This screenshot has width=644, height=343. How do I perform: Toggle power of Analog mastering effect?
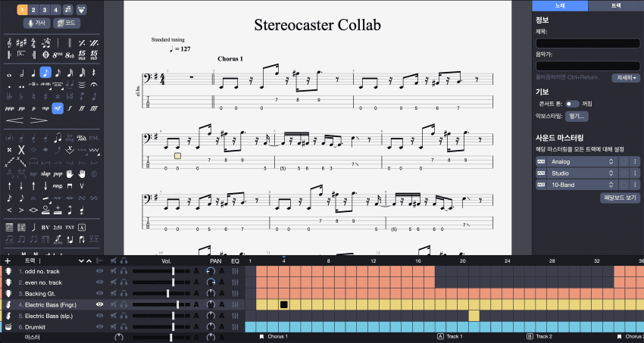(x=624, y=161)
